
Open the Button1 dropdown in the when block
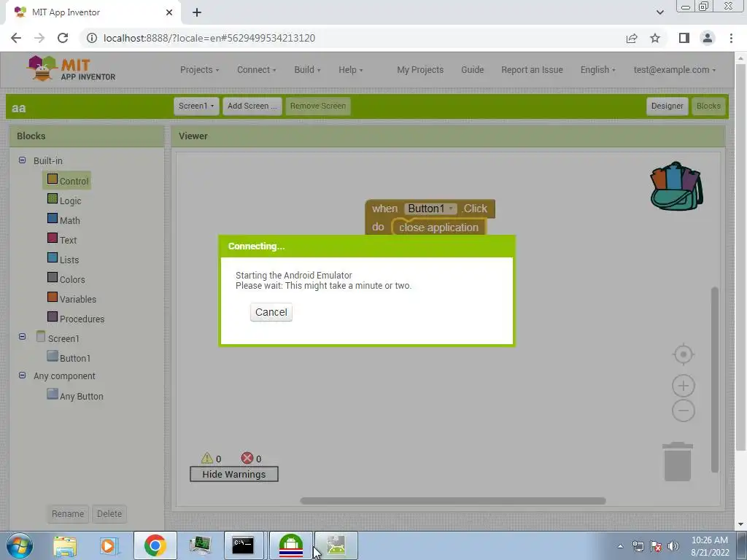(x=430, y=209)
